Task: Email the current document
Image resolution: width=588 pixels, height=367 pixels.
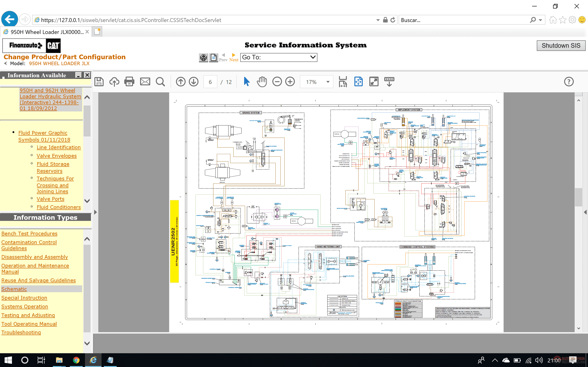Action: click(145, 82)
